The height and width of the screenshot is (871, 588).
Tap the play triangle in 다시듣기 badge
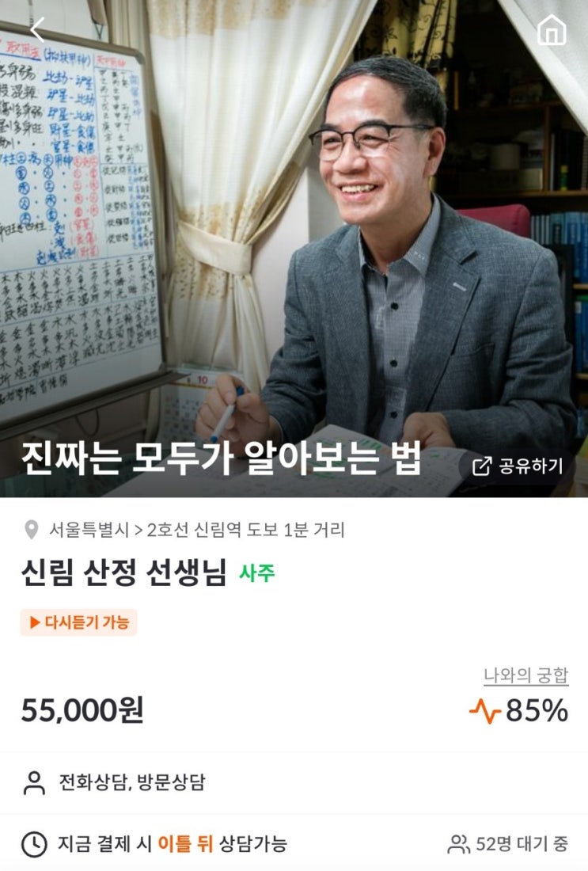[x=35, y=622]
